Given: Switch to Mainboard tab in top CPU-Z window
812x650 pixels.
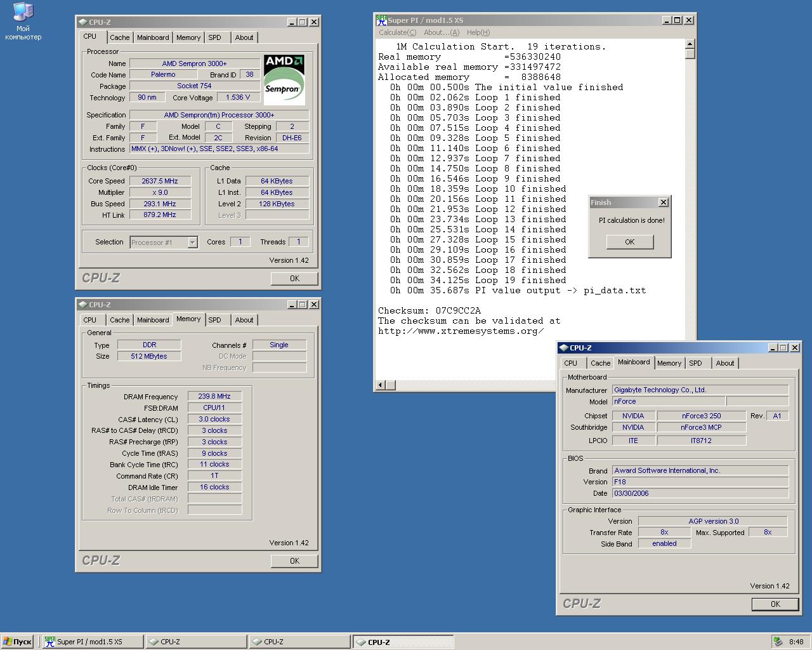Looking at the screenshot, I should click(x=153, y=37).
